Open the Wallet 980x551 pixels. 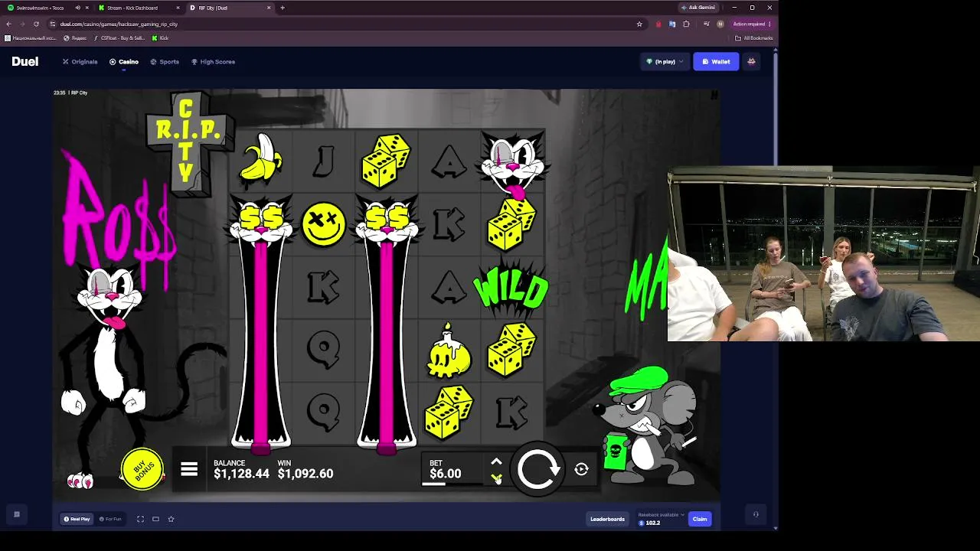[x=716, y=61]
